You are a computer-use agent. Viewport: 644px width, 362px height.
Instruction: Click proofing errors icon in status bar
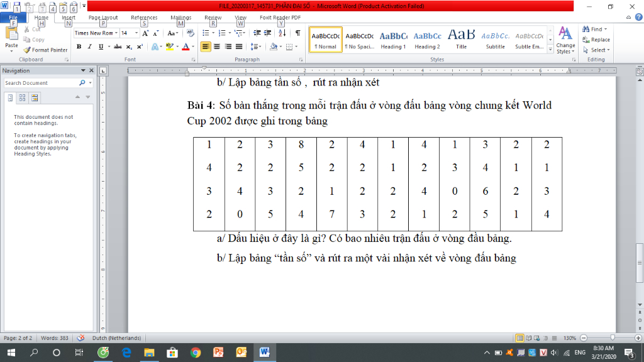tap(80, 337)
